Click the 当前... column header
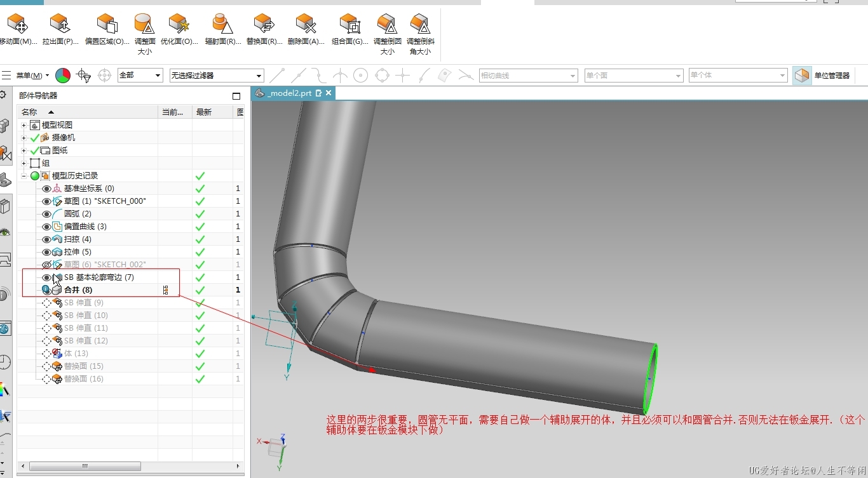Image resolution: width=868 pixels, height=478 pixels. [175, 112]
